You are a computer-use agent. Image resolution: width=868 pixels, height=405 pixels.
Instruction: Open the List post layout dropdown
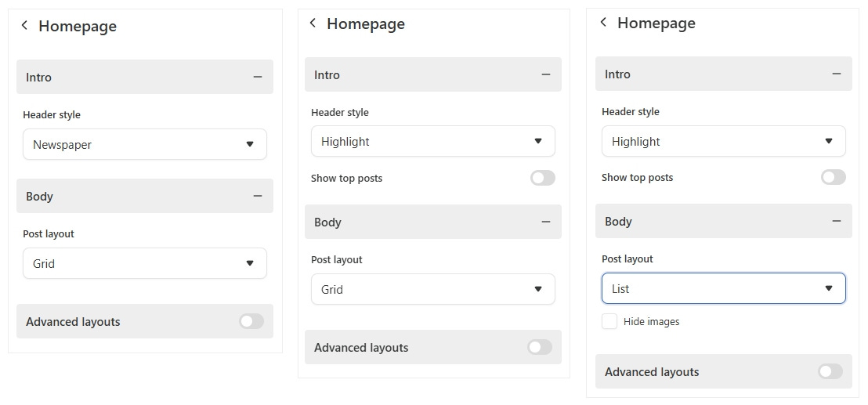(724, 288)
